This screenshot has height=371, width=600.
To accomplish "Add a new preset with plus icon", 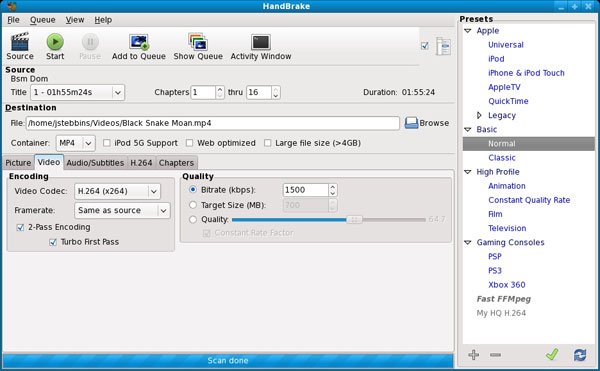I will (473, 355).
